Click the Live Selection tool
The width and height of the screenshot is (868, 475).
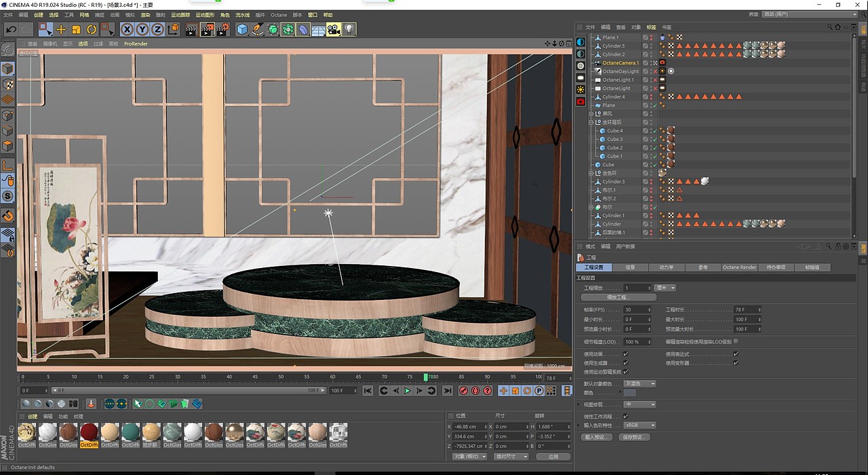click(45, 29)
